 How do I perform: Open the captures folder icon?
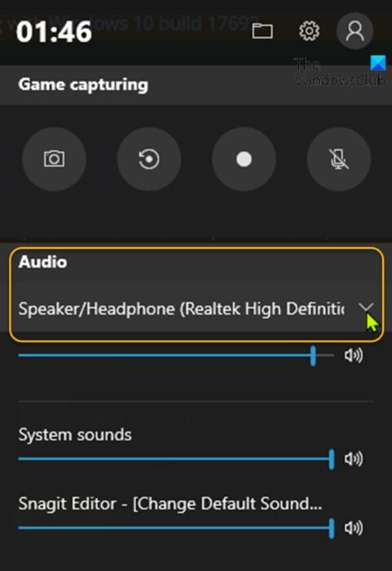pos(262,31)
